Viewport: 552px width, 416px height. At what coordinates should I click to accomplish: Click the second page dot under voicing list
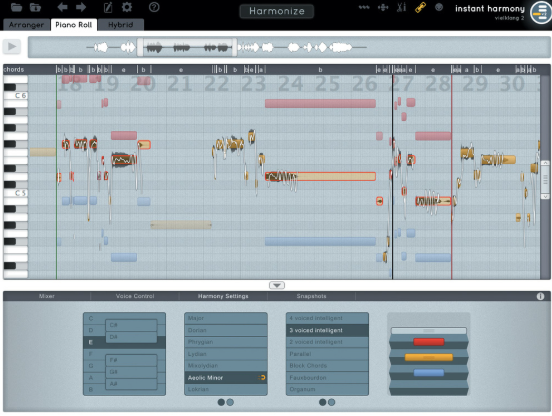pos(332,402)
